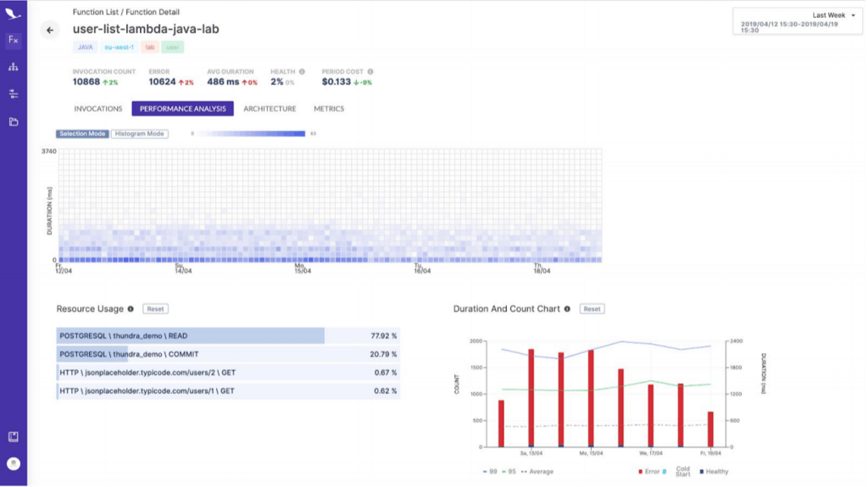Click the info icon beside HEALTH
The width and height of the screenshot is (868, 487).
[302, 72]
